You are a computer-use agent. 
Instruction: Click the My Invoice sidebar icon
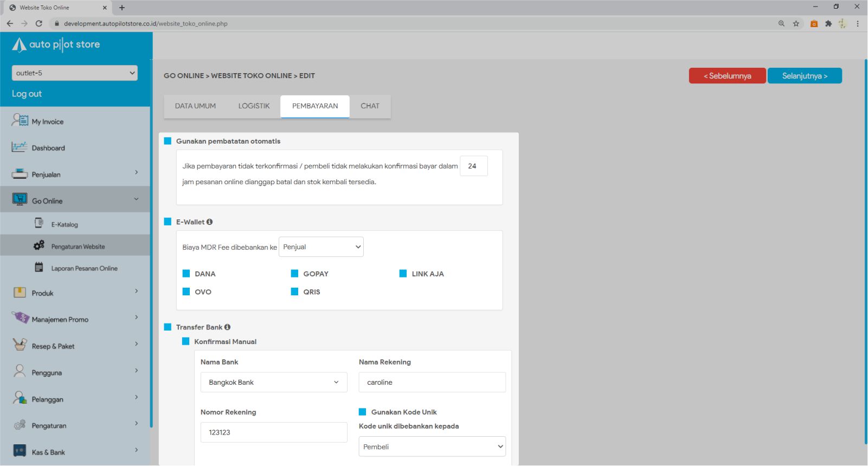click(20, 120)
